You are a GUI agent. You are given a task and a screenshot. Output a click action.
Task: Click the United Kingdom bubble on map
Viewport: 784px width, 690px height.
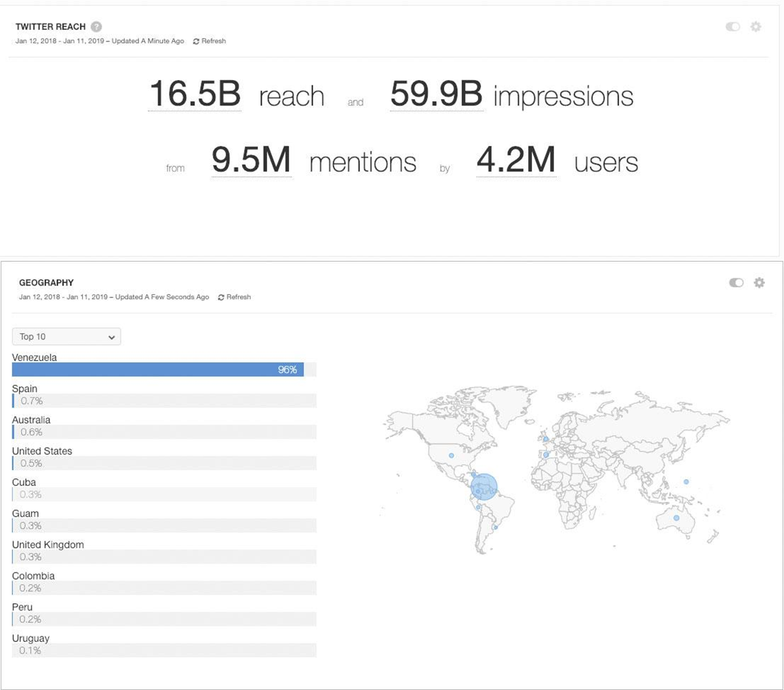click(x=546, y=439)
